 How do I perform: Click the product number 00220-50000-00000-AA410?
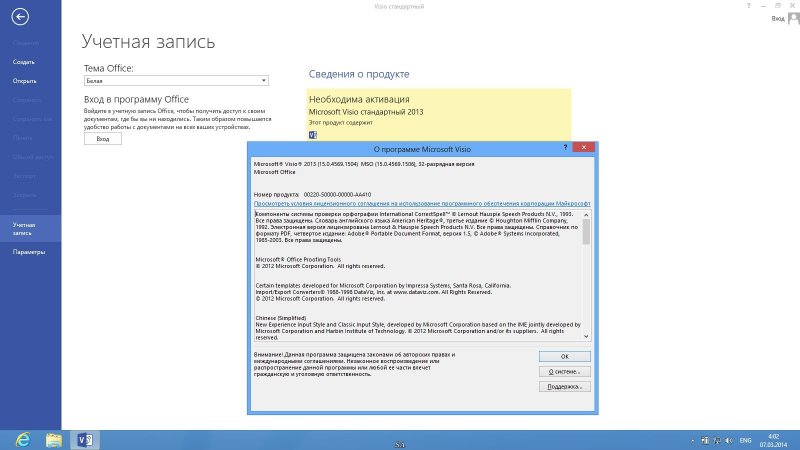pyautogui.click(x=337, y=194)
